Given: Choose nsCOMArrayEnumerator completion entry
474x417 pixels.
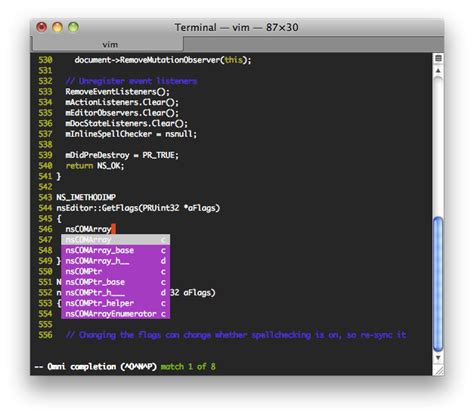Looking at the screenshot, I should coord(115,314).
